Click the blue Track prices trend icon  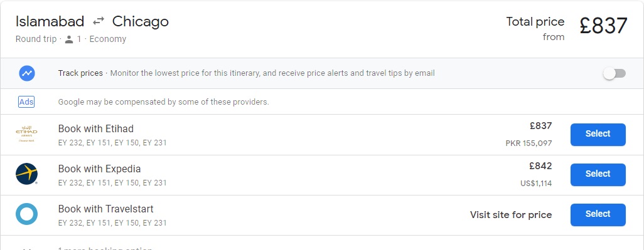pyautogui.click(x=27, y=73)
